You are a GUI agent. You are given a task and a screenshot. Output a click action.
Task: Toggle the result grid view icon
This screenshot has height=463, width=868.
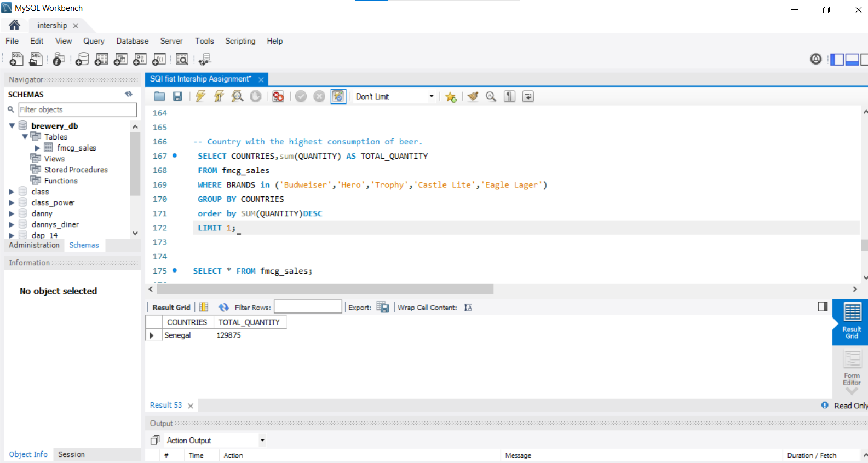tap(204, 308)
